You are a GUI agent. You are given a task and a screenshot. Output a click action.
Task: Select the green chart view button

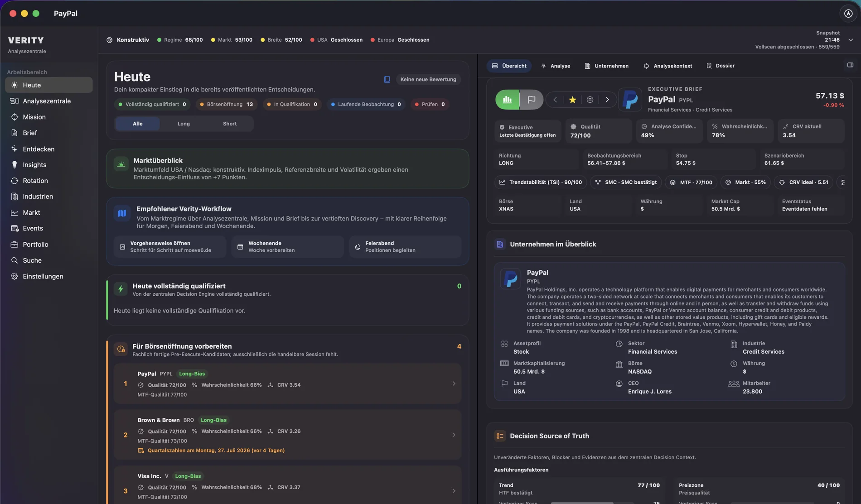pyautogui.click(x=507, y=99)
